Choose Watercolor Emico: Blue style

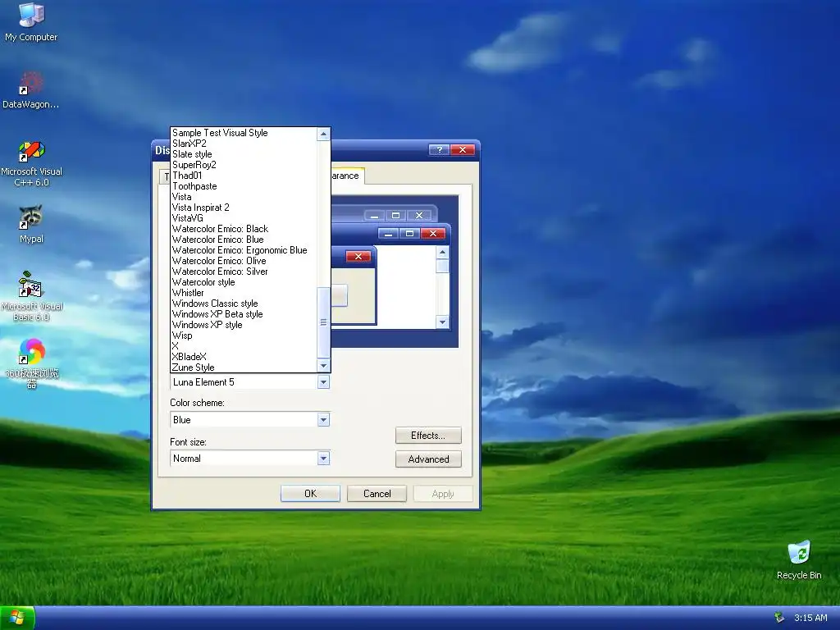(x=244, y=240)
